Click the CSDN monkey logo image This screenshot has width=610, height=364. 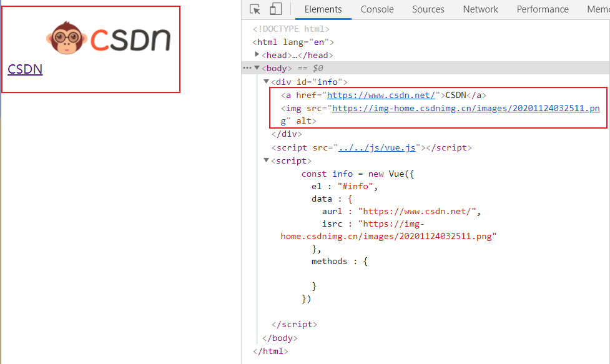[109, 38]
